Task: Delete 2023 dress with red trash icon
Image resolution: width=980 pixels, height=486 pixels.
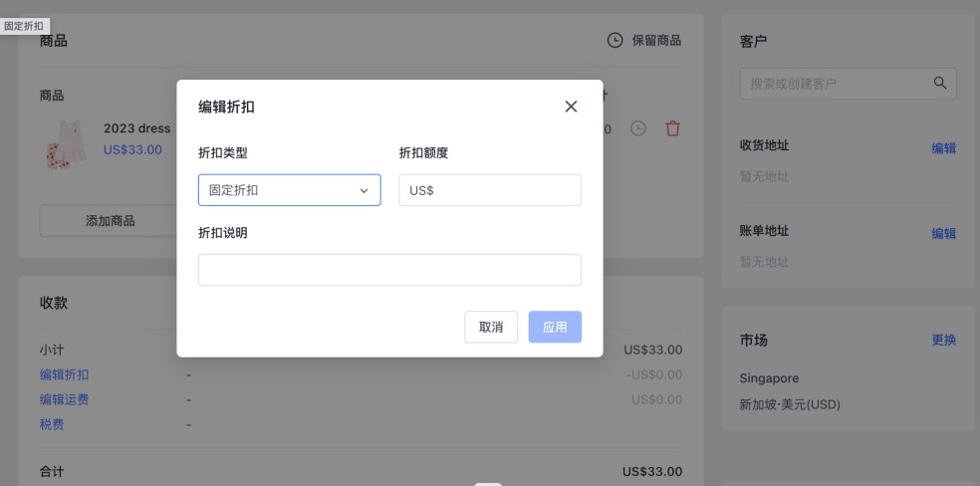Action: (x=672, y=128)
